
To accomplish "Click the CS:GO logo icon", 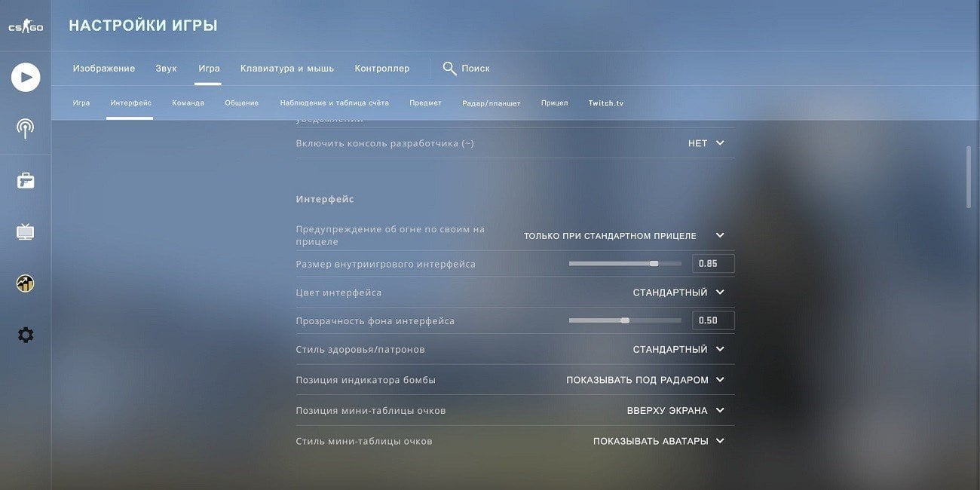I will pos(26,27).
